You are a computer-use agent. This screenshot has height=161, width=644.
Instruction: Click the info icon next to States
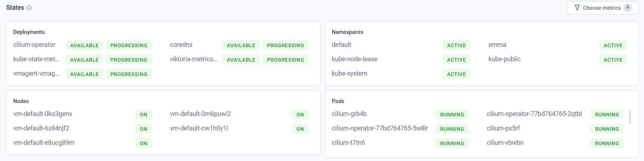tap(29, 8)
